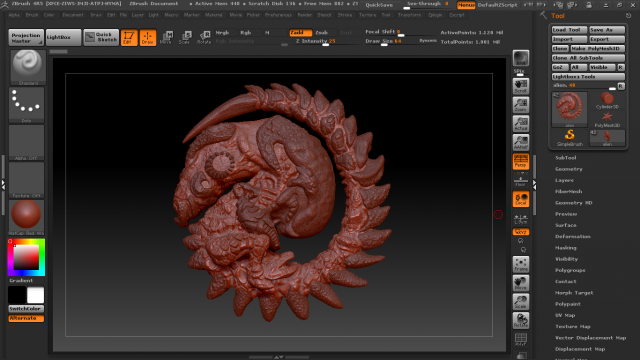Open the Dots stroke picker
This screenshot has width=640, height=360.
pyautogui.click(x=27, y=105)
